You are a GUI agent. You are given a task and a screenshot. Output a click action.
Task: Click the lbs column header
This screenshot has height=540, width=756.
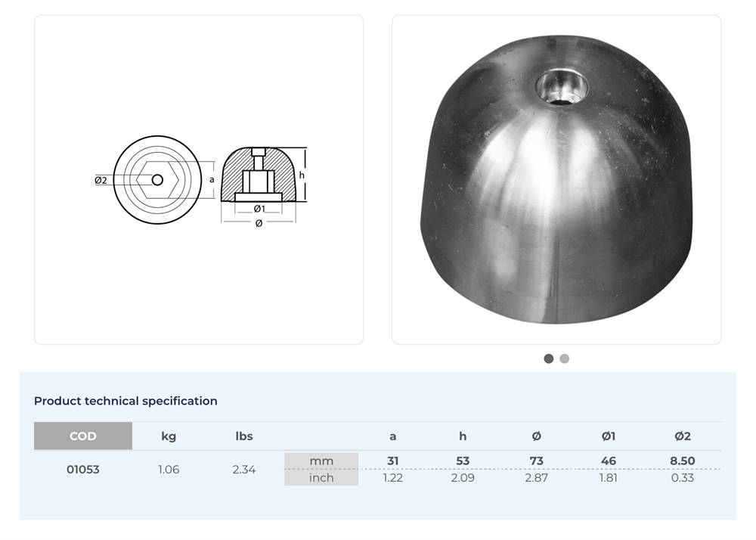coord(244,436)
